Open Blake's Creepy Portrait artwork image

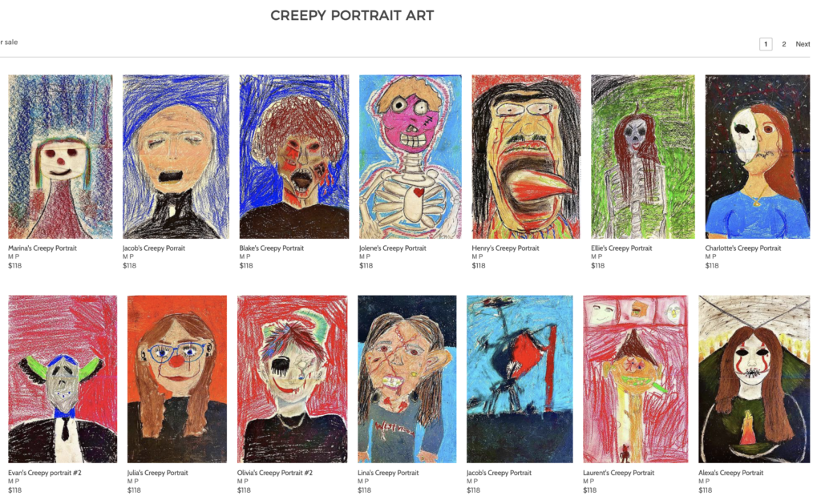[x=294, y=156]
